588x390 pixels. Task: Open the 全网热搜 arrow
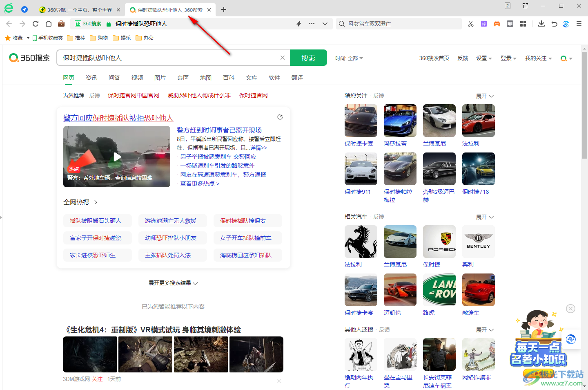96,202
